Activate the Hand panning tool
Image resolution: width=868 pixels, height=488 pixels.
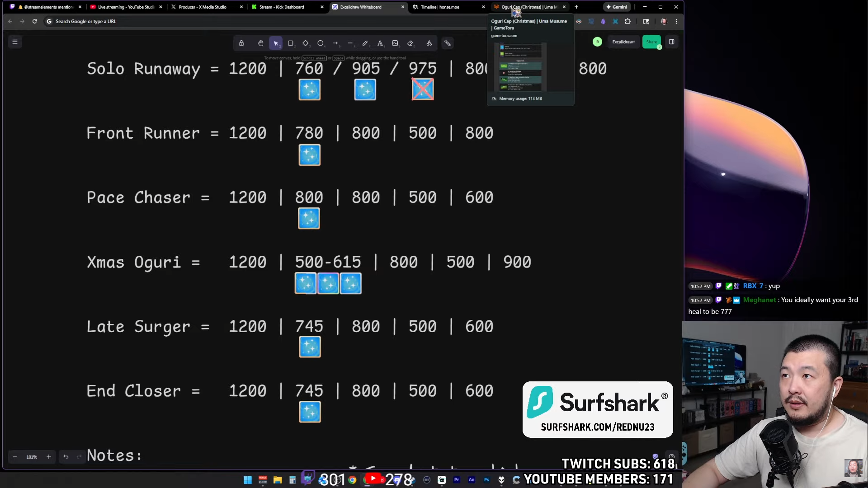pos(261,43)
